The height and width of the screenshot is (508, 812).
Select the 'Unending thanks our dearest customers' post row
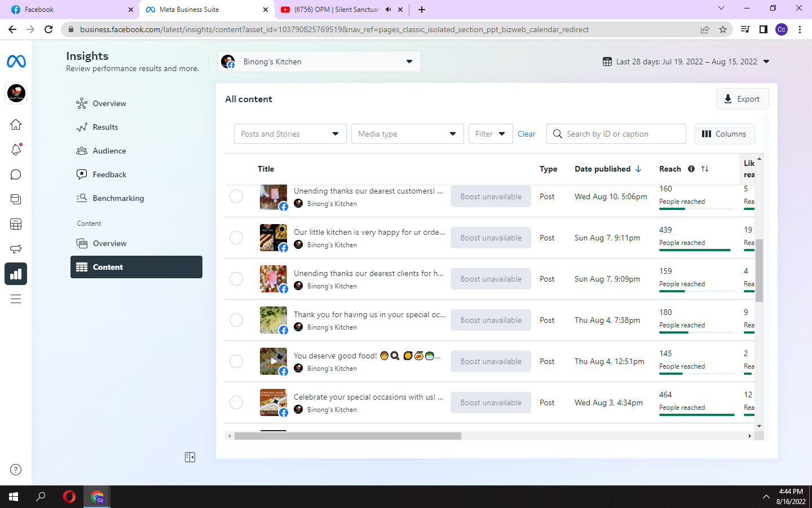(x=236, y=196)
